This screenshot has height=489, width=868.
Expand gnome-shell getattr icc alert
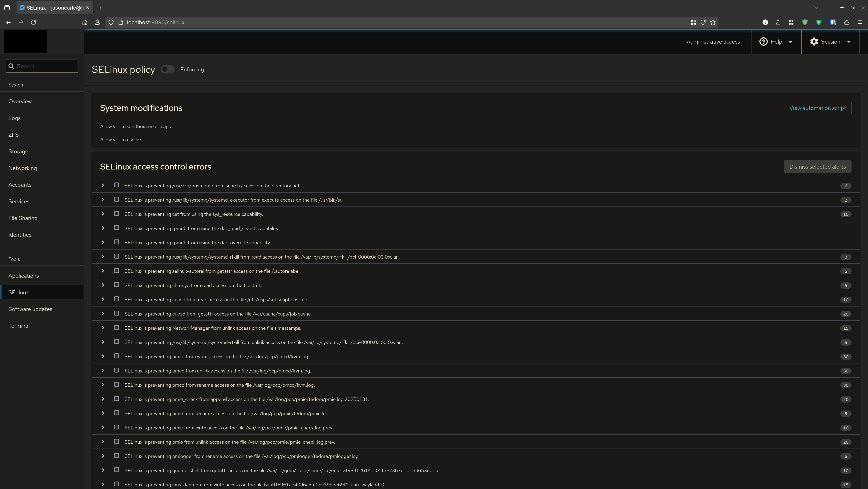click(103, 470)
